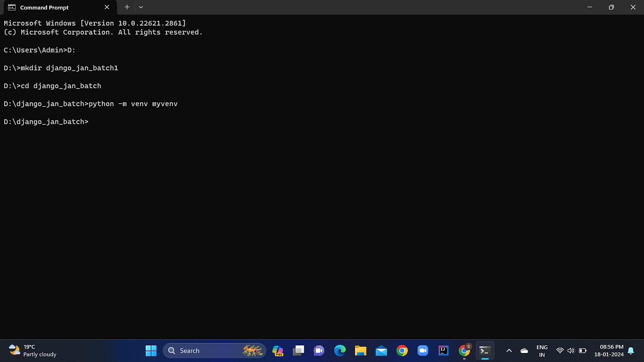Viewport: 644px width, 362px height.
Task: Open the Mail app from the taskbar
Action: point(381,351)
